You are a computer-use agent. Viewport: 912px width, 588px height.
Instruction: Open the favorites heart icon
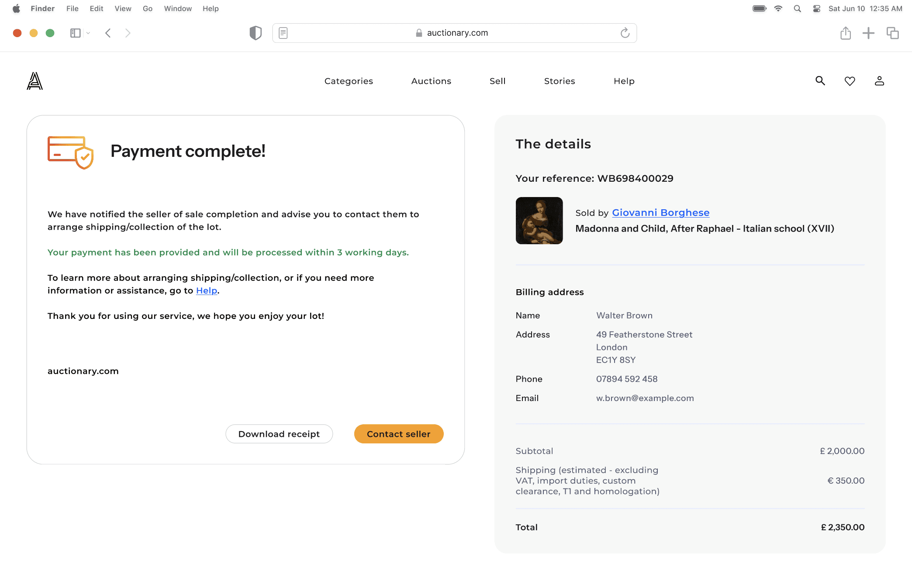(850, 81)
